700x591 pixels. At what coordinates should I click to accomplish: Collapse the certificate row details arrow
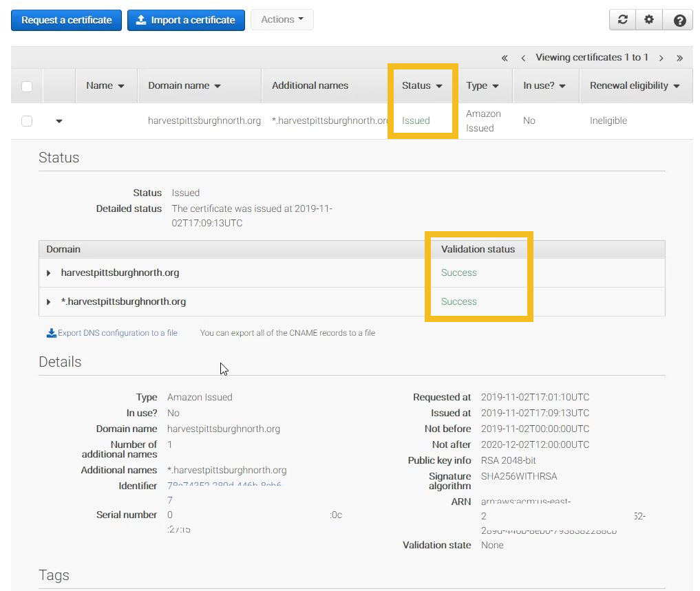point(59,121)
